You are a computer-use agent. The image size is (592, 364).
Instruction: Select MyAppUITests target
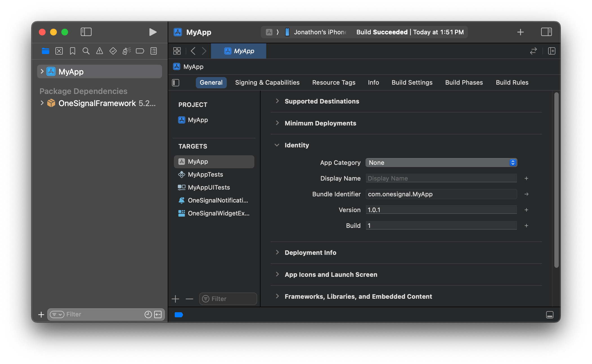[214, 187]
